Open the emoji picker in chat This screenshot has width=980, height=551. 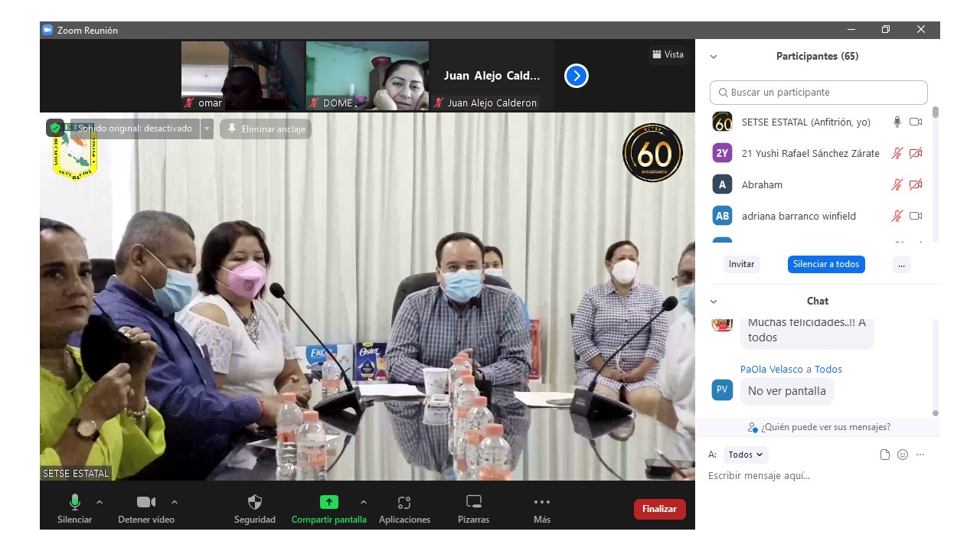[903, 455]
